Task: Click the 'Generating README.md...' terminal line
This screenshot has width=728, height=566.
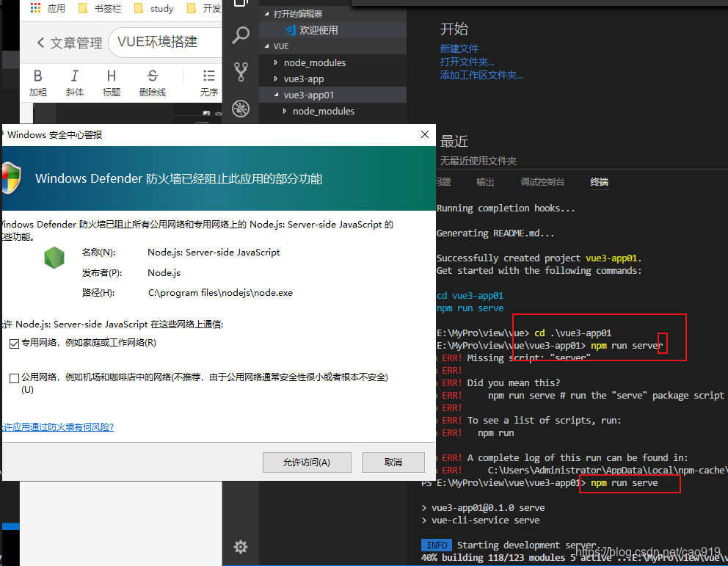Action: point(495,233)
